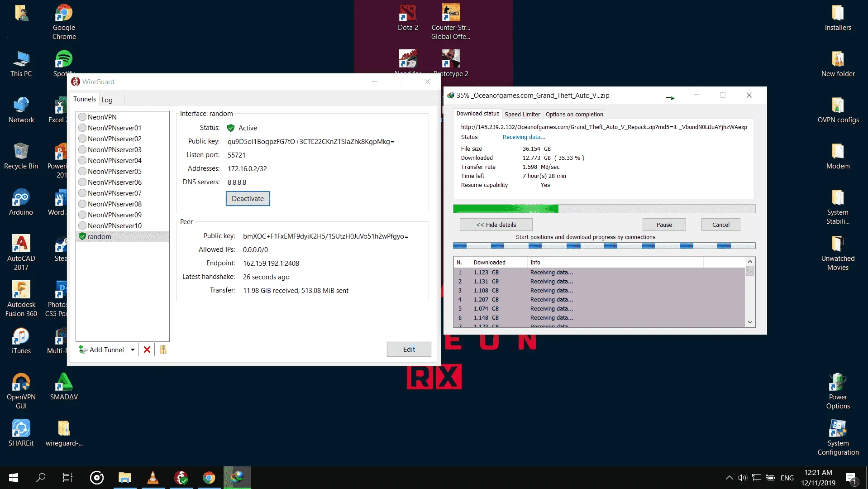The width and height of the screenshot is (868, 489).
Task: Click connection list scrollbar up arrow
Action: pos(750,262)
